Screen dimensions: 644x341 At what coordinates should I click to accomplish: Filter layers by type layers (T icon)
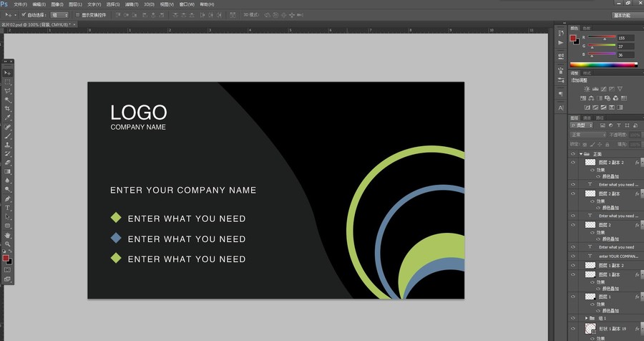pos(619,125)
